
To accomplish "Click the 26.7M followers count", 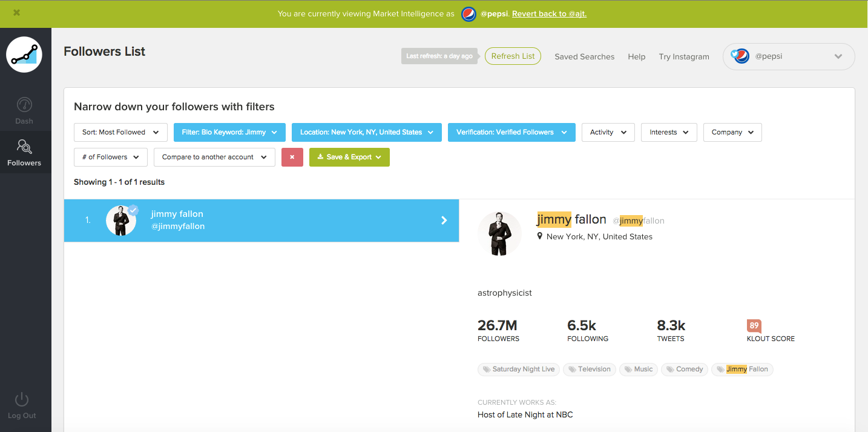I will [x=498, y=325].
